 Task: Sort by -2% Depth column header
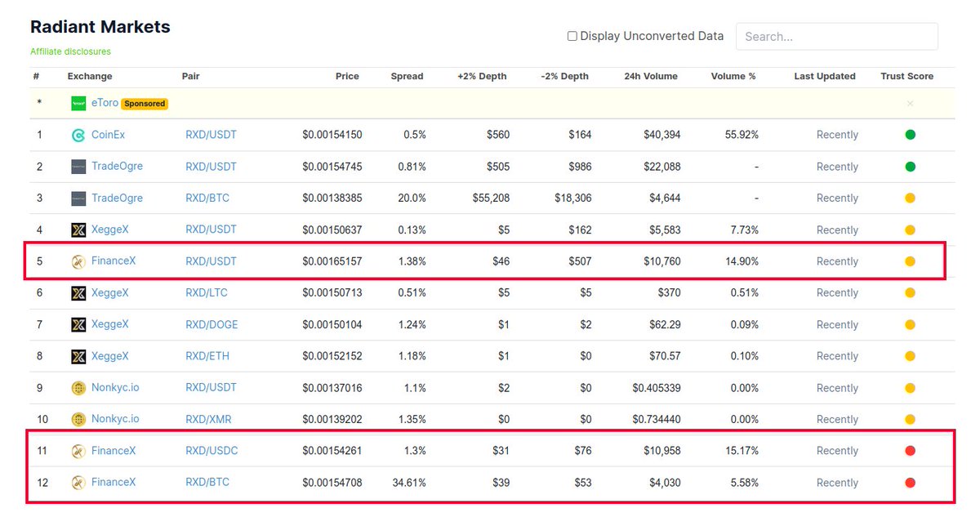[x=564, y=76]
